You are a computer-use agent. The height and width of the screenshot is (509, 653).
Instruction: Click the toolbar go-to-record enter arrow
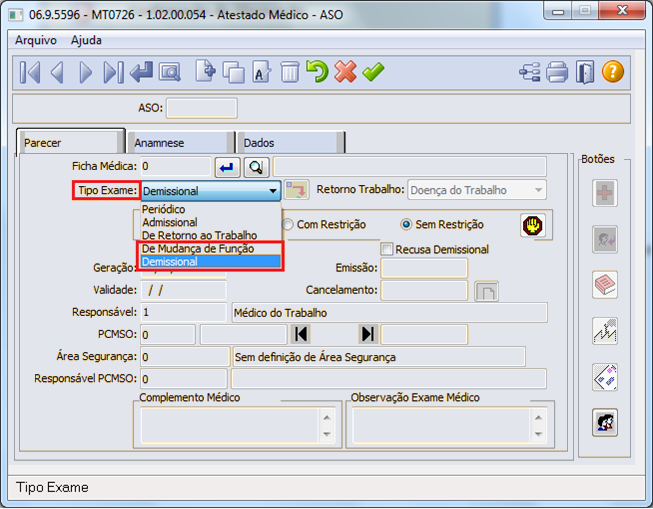141,72
